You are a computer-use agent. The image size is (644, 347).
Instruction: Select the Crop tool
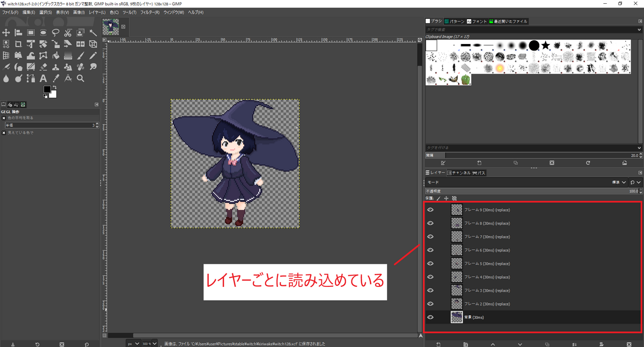coord(18,44)
